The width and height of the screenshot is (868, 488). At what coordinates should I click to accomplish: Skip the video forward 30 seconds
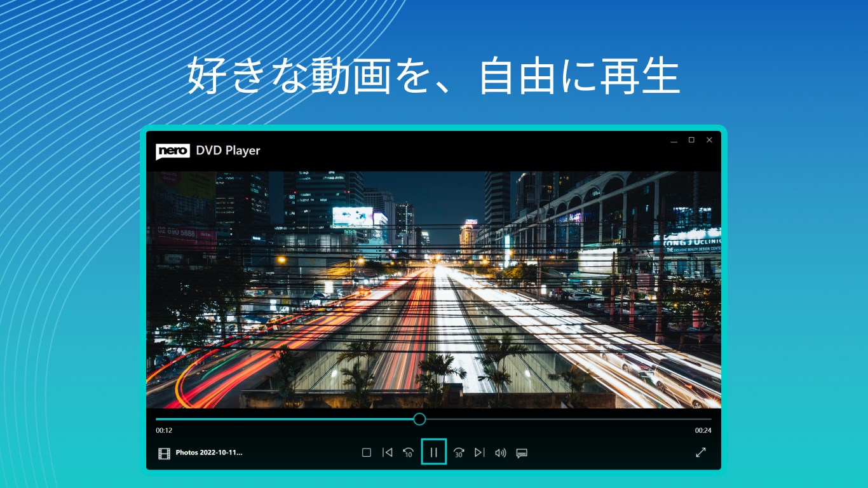[459, 452]
